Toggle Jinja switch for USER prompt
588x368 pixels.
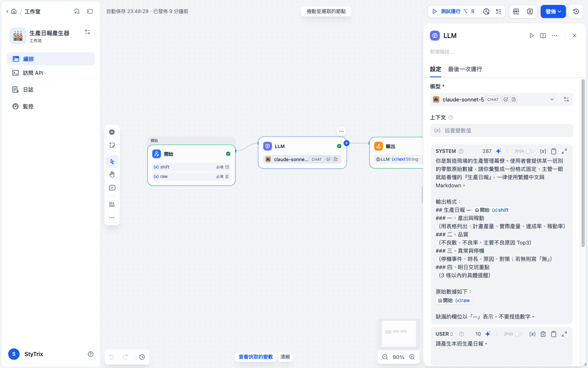(x=519, y=334)
